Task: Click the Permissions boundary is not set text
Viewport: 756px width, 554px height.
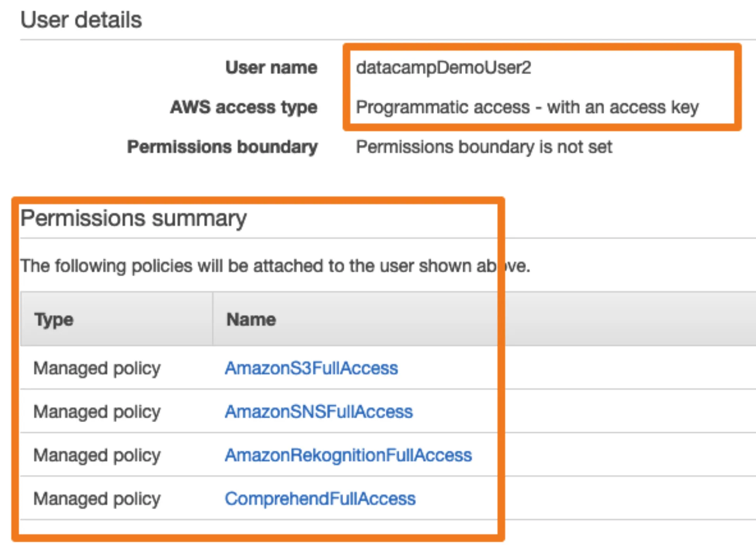Action: (484, 147)
